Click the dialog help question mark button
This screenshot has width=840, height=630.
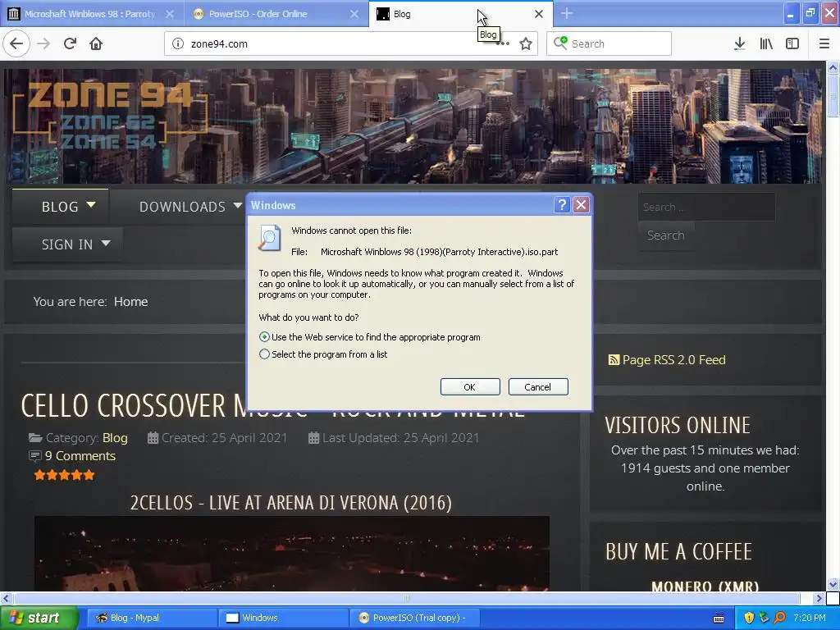(x=562, y=204)
